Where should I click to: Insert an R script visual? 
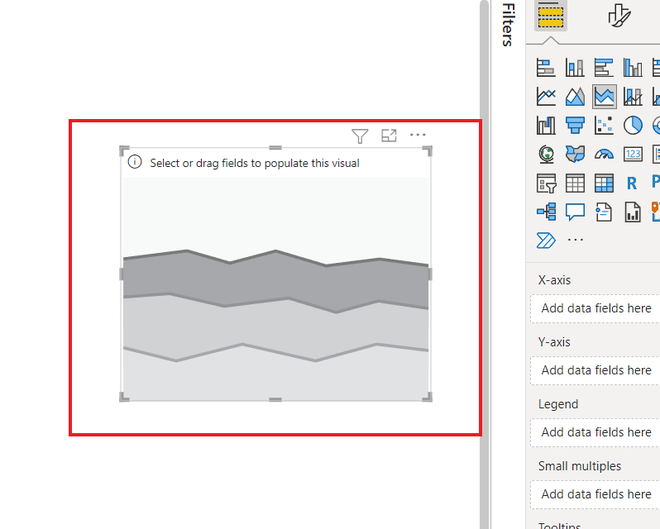click(632, 183)
